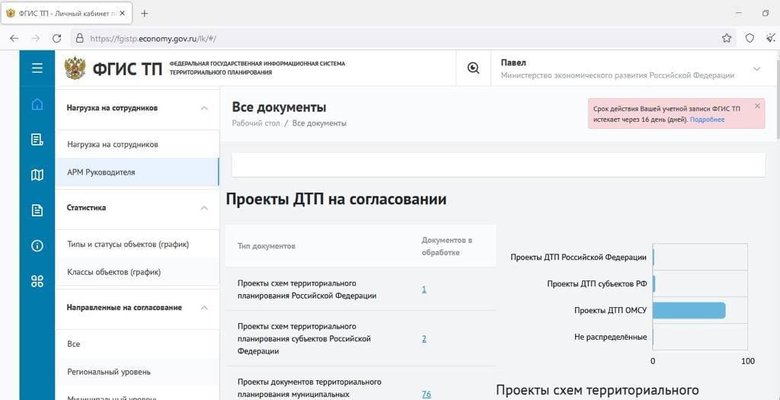Expand the user profile dropdown for Павел
This screenshot has width=780, height=400.
pos(757,69)
